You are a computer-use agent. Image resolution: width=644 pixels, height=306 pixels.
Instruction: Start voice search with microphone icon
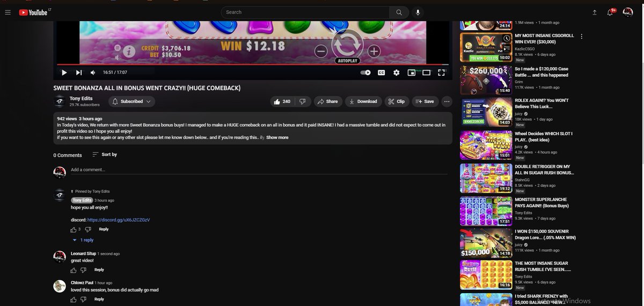tap(418, 12)
